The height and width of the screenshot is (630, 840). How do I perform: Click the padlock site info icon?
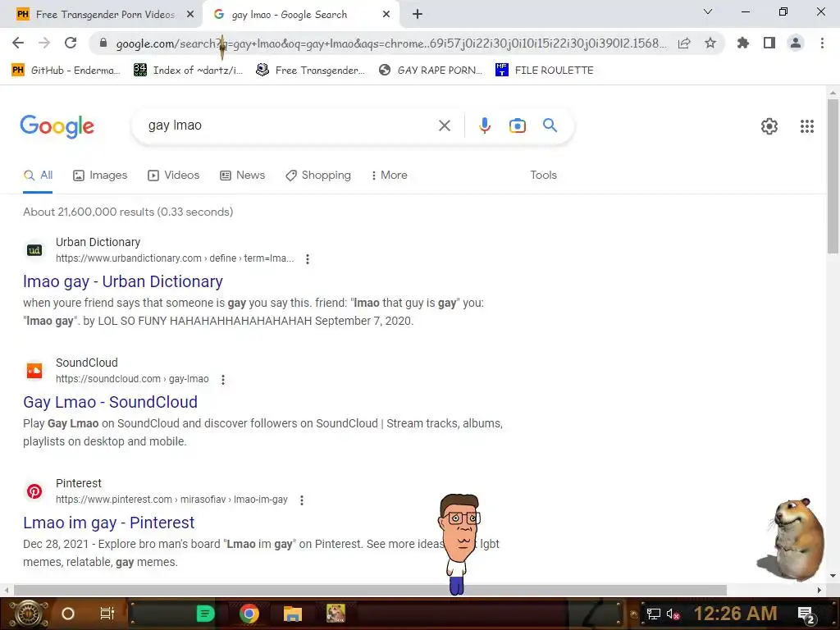tap(103, 43)
